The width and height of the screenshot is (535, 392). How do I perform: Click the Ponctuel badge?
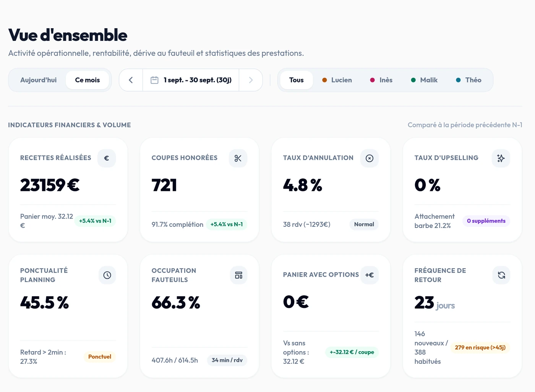pos(100,357)
